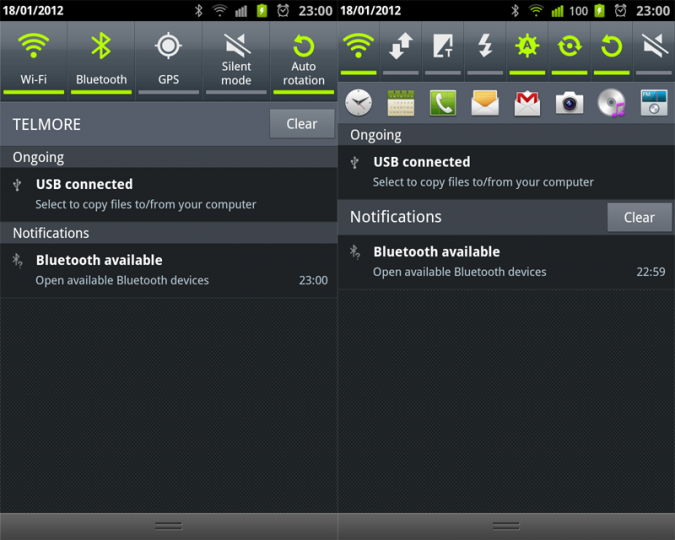This screenshot has width=675, height=540.
Task: Open Bluetooth available notification timed 22:59
Action: point(506,262)
